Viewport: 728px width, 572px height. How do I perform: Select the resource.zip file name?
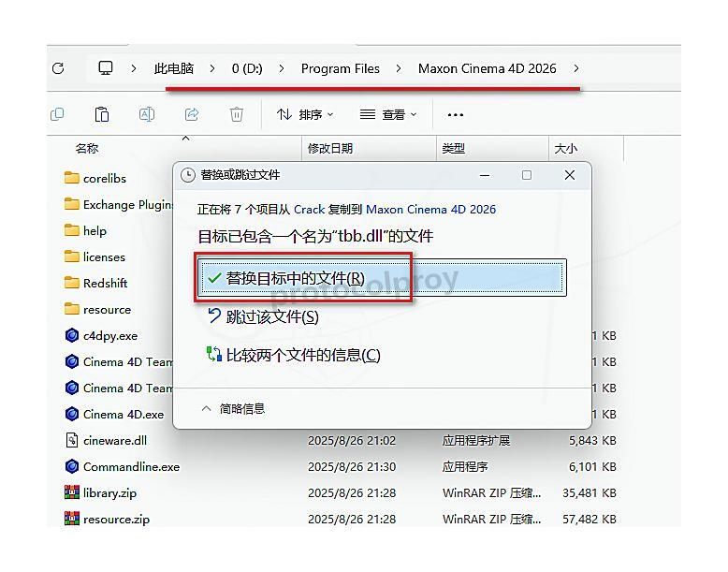point(116,519)
